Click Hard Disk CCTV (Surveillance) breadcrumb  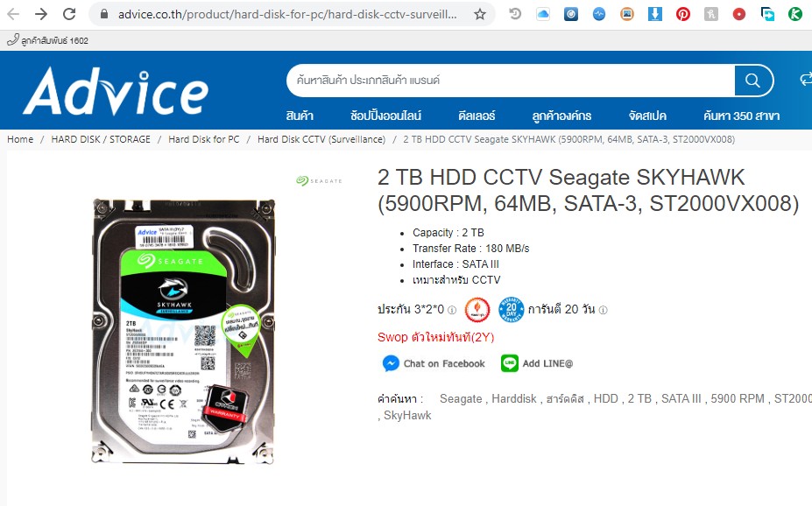321,139
